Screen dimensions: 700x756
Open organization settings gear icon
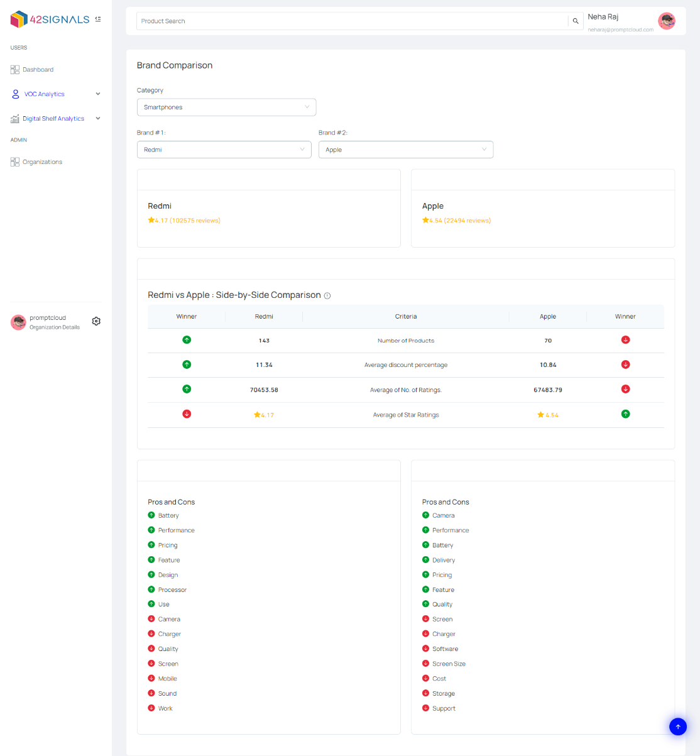pos(96,321)
